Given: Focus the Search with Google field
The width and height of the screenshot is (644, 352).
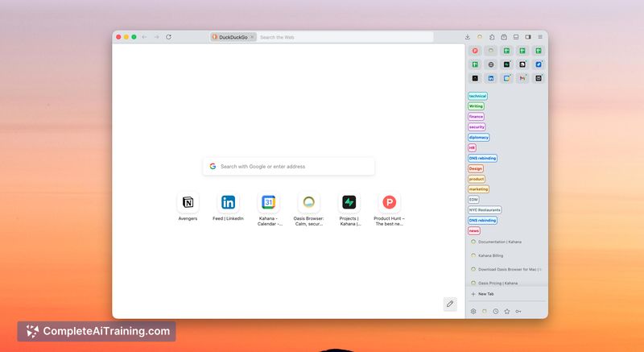Looking at the screenshot, I should click(289, 167).
